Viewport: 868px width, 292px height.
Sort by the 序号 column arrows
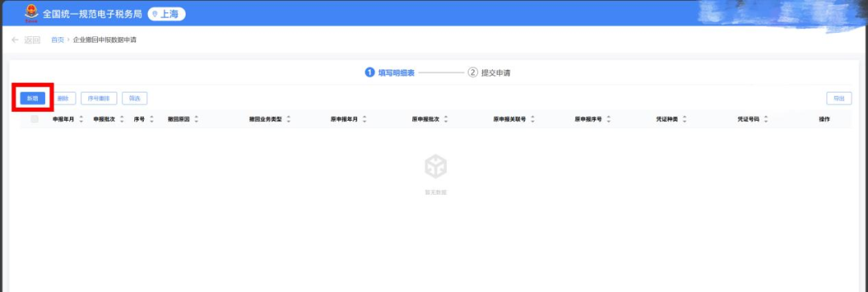coord(152,119)
